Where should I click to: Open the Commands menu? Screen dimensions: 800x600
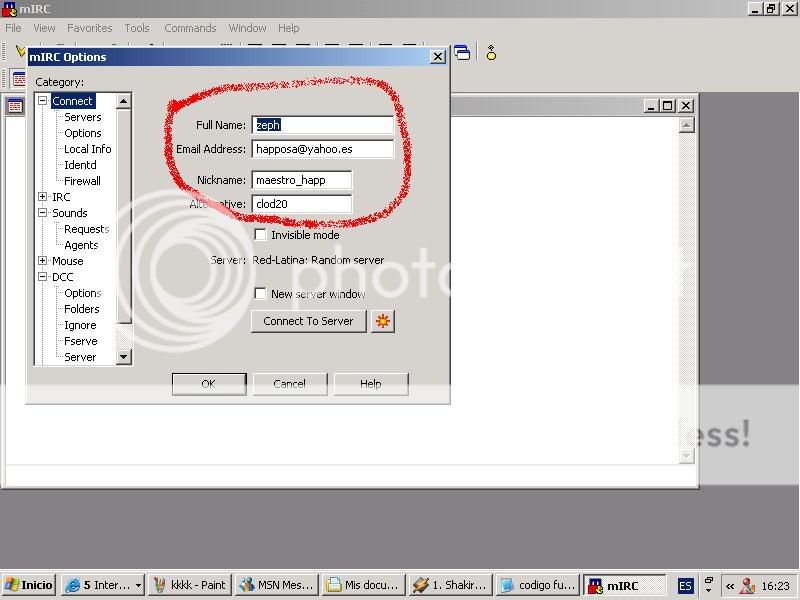point(190,28)
